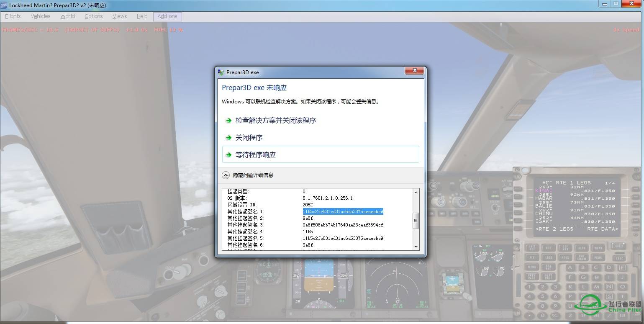Viewport: 644px width, 324px height.
Task: Tap letter B on CDU keypad
Action: (x=583, y=268)
